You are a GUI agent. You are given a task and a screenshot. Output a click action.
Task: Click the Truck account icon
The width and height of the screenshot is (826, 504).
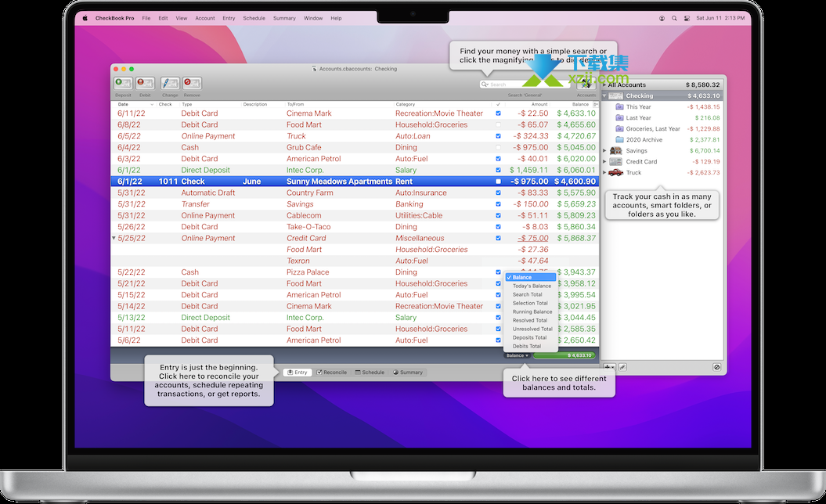[x=616, y=173]
